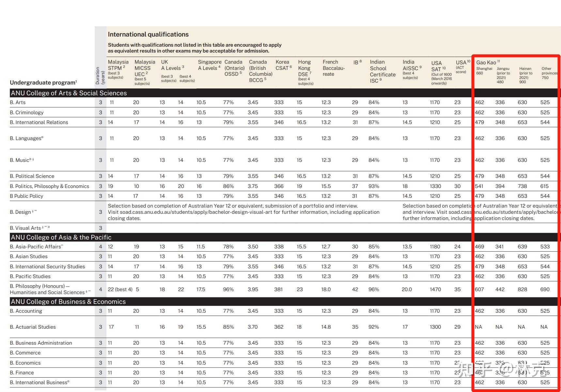Click the 'B. Asian Studies' program name
This screenshot has width=561, height=392.
29,256
